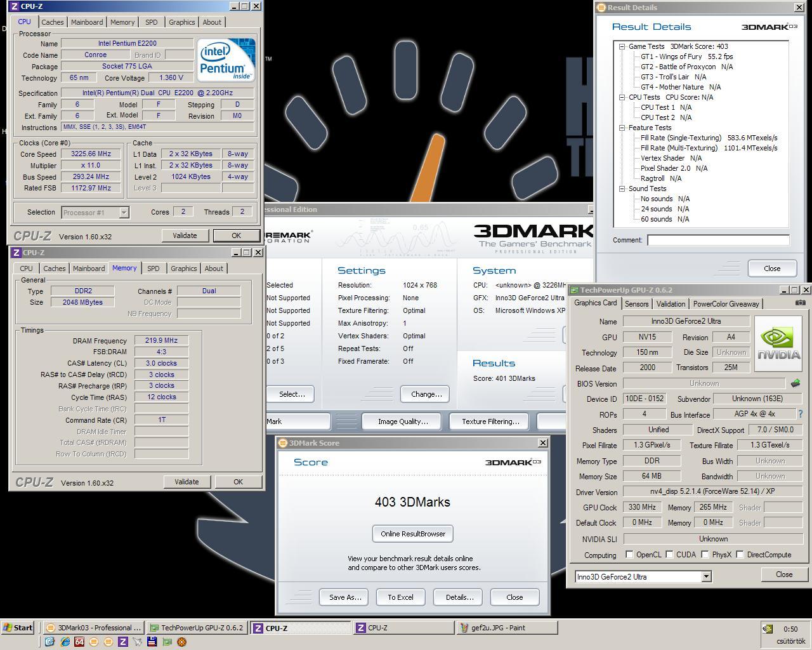Click the Core Speed value 3225.66 MHz
This screenshot has height=650, width=812.
coord(92,154)
